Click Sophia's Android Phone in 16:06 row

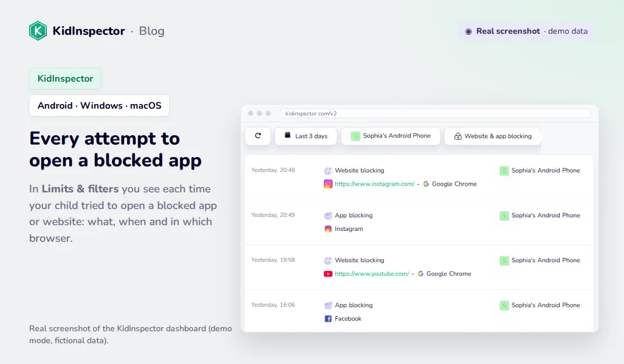click(x=545, y=305)
